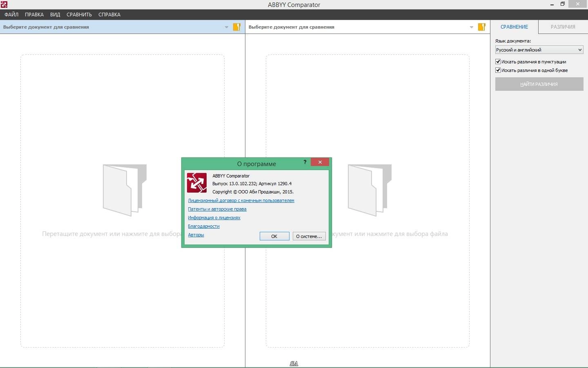Click the left Перетащите документ drop zone text

(x=112, y=234)
